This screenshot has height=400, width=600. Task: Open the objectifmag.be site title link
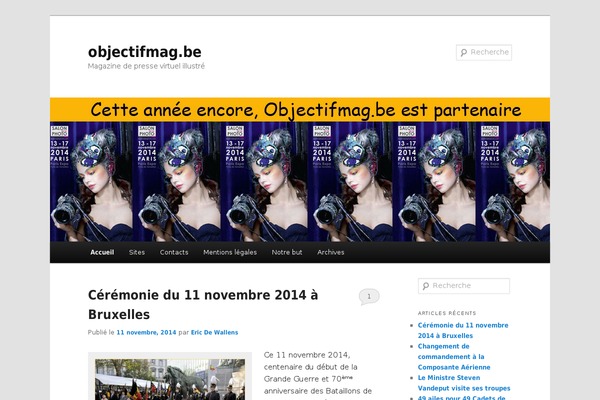click(145, 52)
